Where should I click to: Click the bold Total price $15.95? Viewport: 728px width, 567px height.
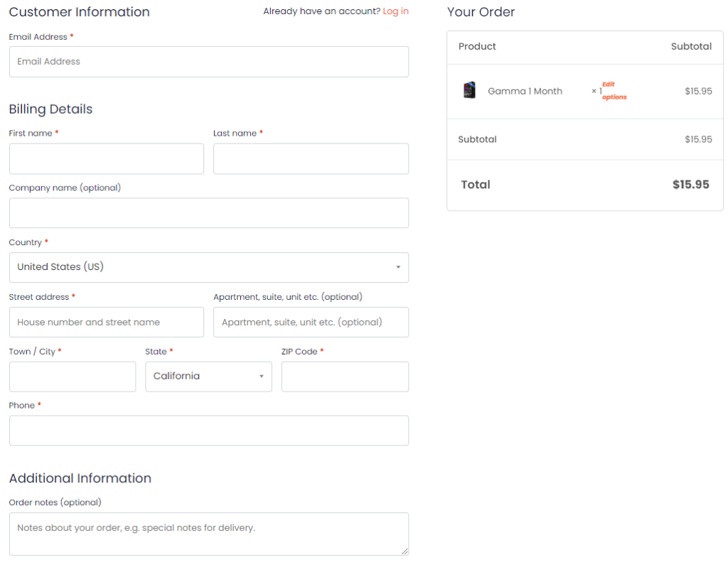[x=690, y=185]
